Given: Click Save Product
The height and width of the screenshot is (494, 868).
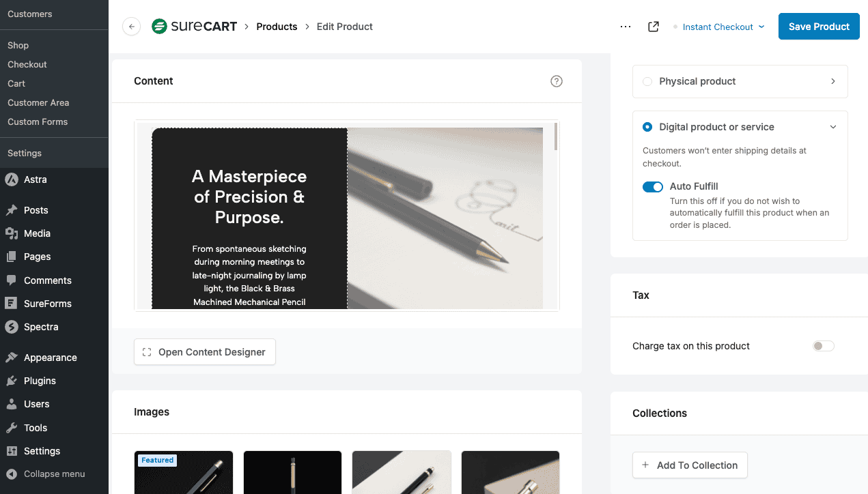Looking at the screenshot, I should 818,26.
